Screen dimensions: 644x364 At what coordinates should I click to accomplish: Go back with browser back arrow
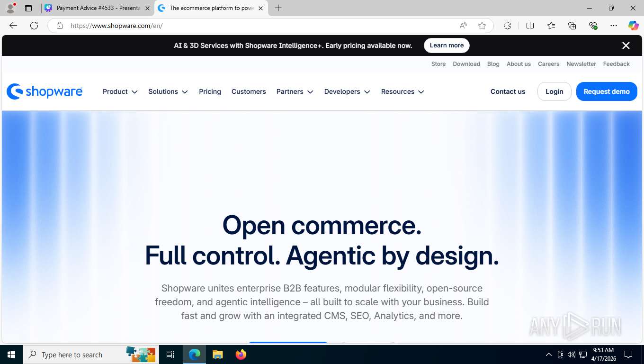(13, 26)
